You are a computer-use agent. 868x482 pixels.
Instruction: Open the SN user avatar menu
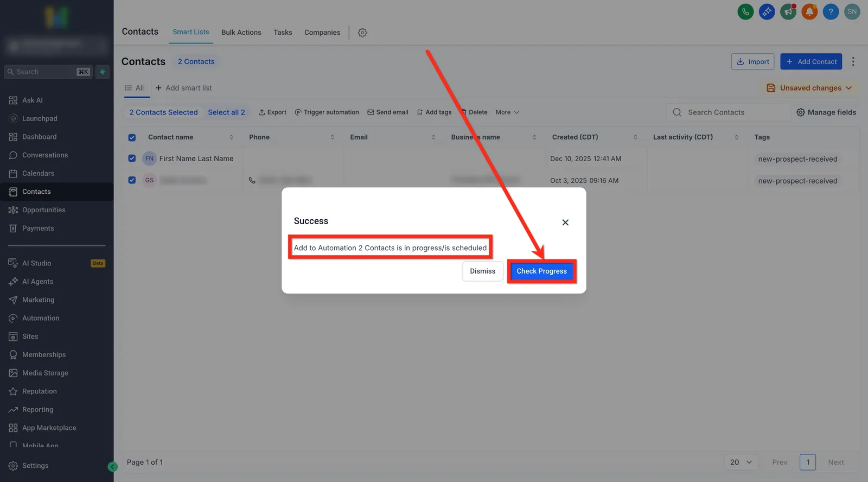pos(852,11)
